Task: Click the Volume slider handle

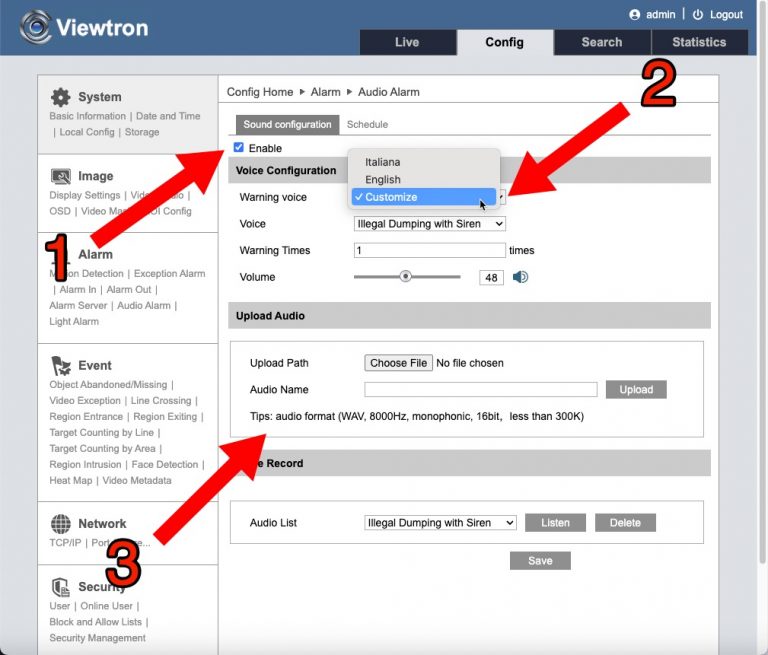Action: tap(405, 277)
